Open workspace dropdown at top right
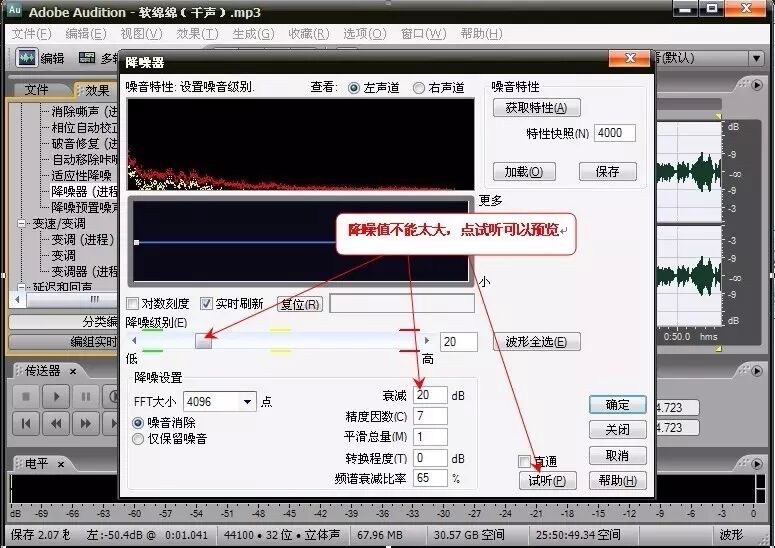Viewport: 775px width, 548px height. pos(757,58)
